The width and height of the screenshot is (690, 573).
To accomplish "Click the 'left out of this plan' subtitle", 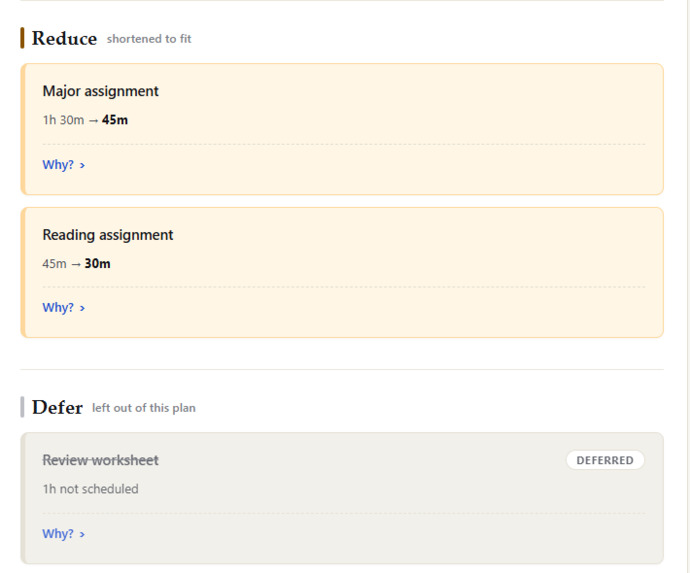I will (x=143, y=408).
